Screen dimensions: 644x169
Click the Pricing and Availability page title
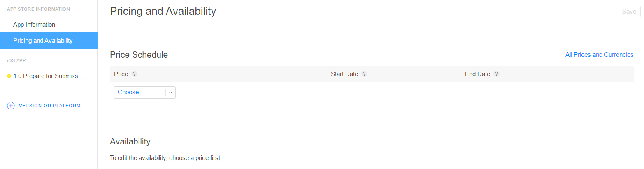(x=163, y=12)
